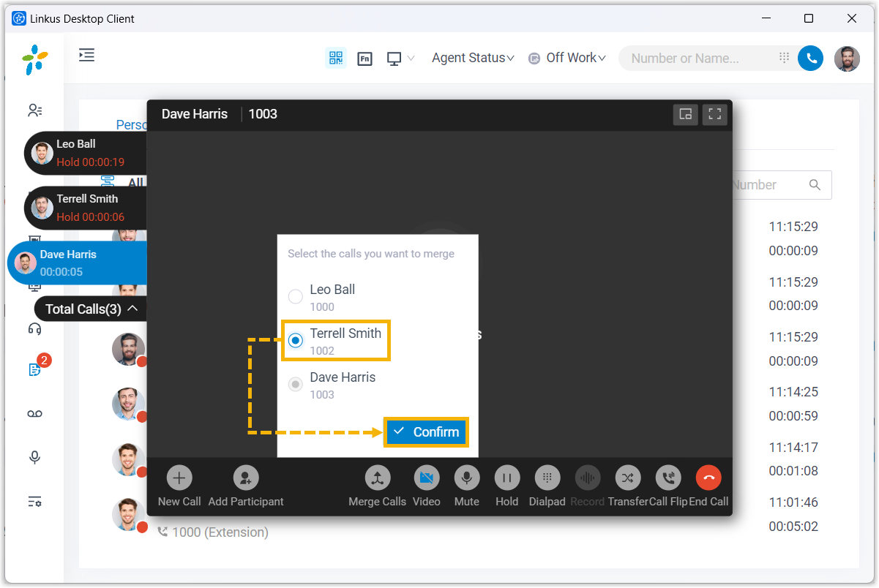Open the Off Work presence dropdown
The image size is (879, 588).
point(568,58)
